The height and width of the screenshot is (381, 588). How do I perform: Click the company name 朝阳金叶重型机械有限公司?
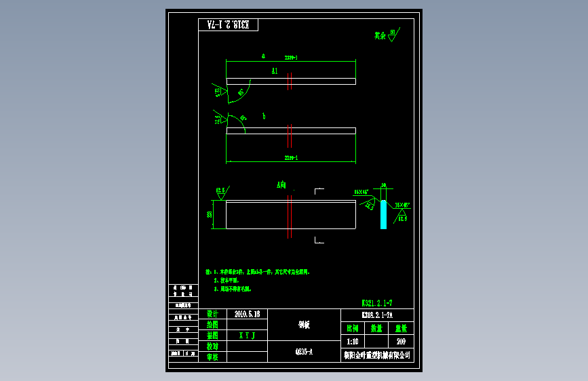377,355
